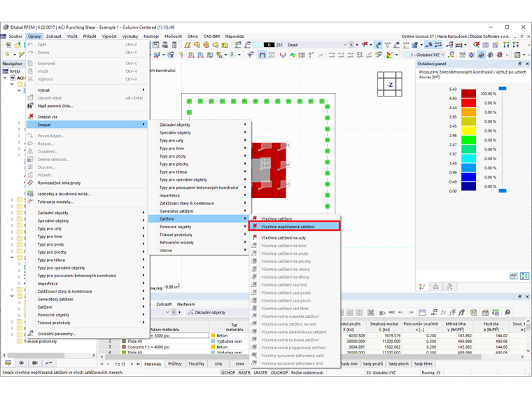The image size is (532, 399).
Task: Click the new surface toolbar icon
Action: click(188, 45)
